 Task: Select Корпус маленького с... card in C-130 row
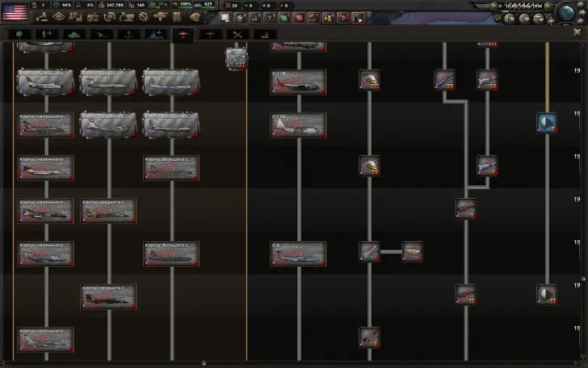(x=46, y=125)
